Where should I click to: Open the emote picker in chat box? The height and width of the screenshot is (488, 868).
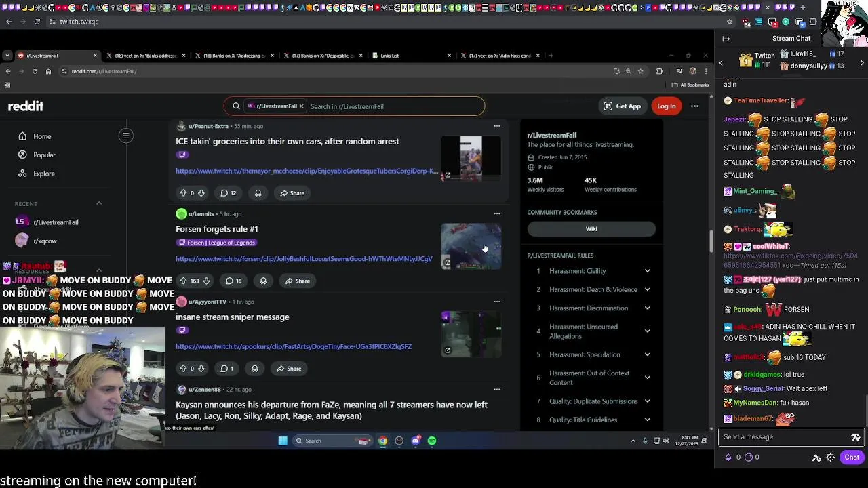856,437
